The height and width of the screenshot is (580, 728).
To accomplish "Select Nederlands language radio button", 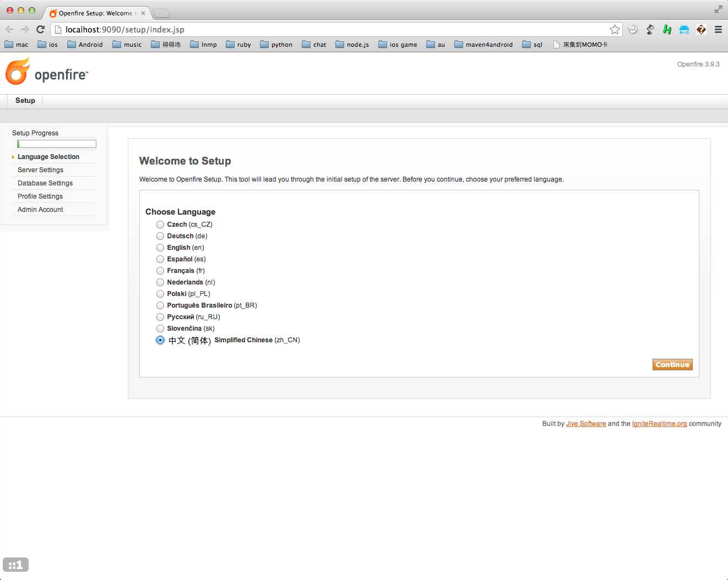I will pyautogui.click(x=160, y=282).
